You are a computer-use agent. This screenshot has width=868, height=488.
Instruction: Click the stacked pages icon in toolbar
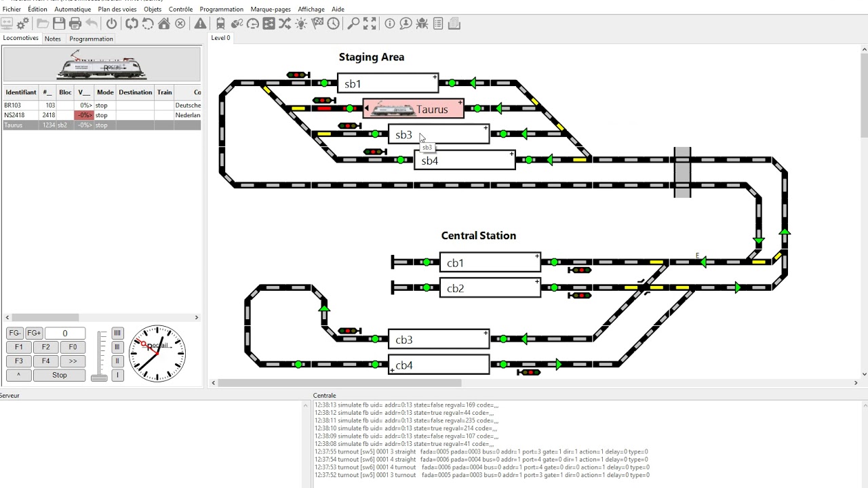click(x=454, y=24)
